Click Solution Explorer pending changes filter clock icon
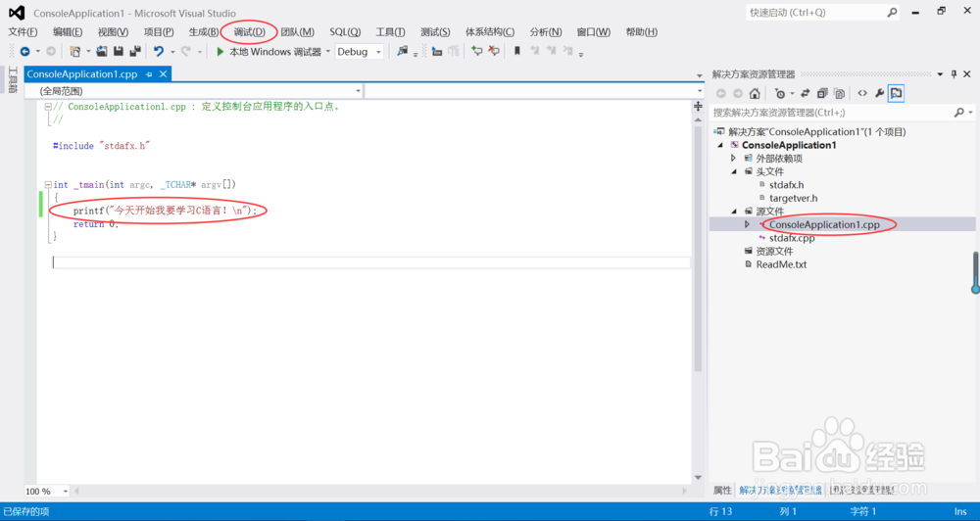Viewport: 980px width, 521px height. pos(779,93)
